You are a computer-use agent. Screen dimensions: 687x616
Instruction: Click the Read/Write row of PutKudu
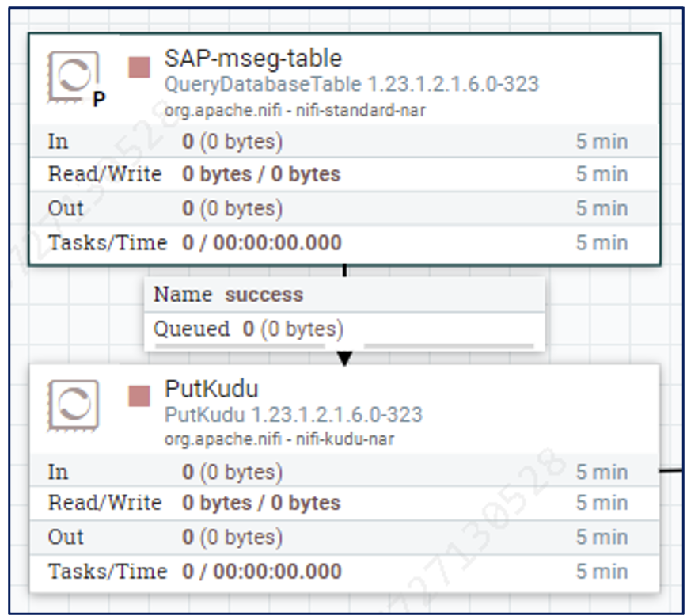(345, 503)
